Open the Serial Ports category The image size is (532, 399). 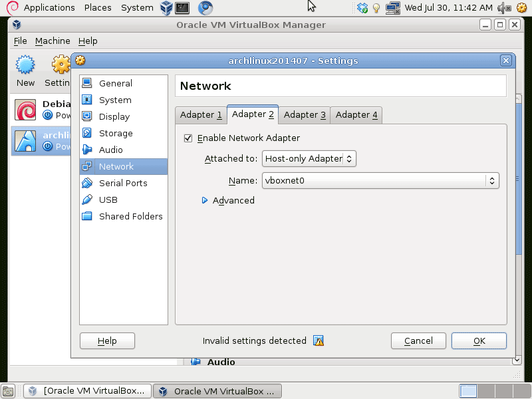pos(124,183)
